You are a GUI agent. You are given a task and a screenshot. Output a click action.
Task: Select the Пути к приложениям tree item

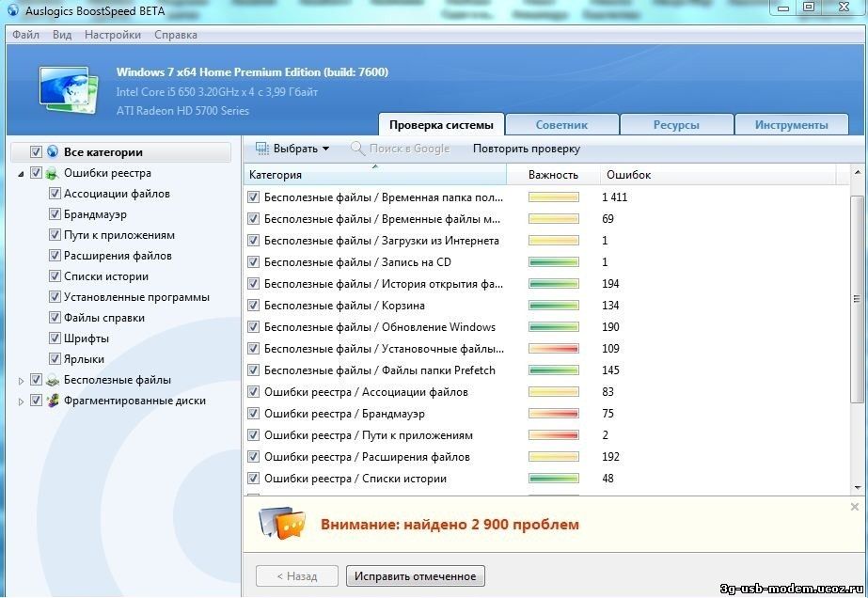click(119, 235)
